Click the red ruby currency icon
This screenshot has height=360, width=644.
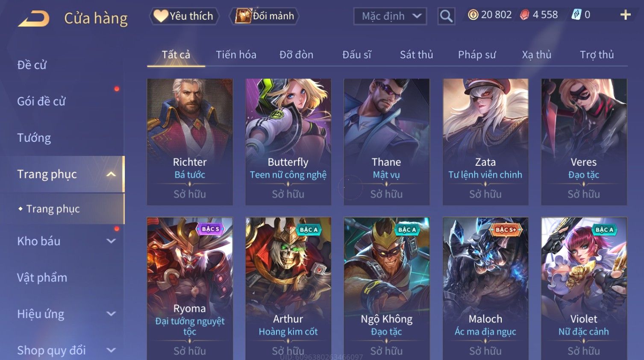pyautogui.click(x=524, y=15)
